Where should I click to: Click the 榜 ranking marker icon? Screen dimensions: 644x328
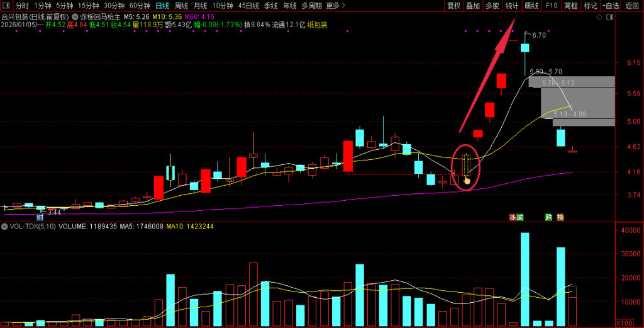[x=560, y=217]
